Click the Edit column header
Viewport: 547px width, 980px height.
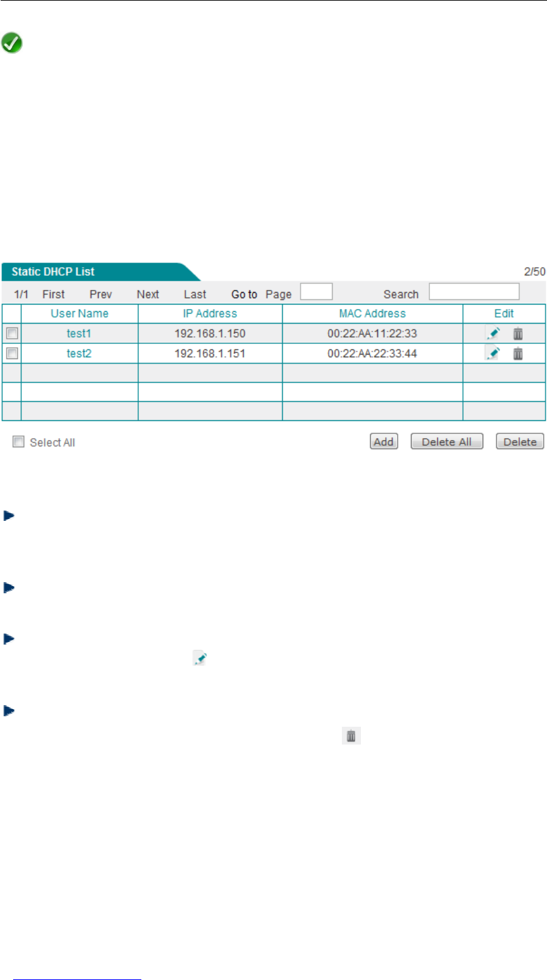(x=504, y=314)
